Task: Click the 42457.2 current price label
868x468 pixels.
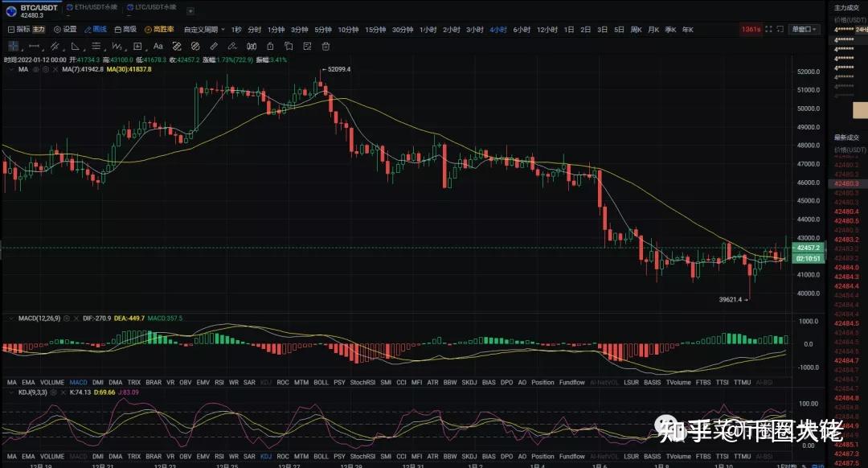Action: point(809,248)
